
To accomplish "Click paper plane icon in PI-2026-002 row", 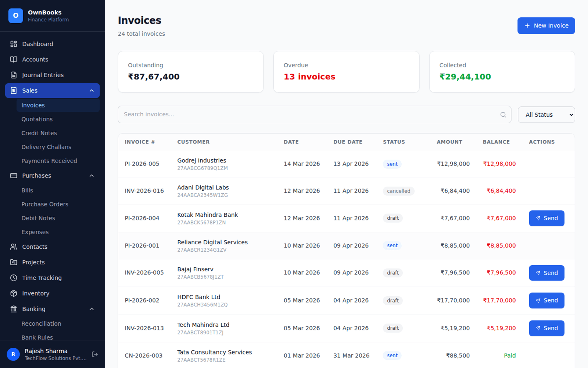I will pos(538,301).
